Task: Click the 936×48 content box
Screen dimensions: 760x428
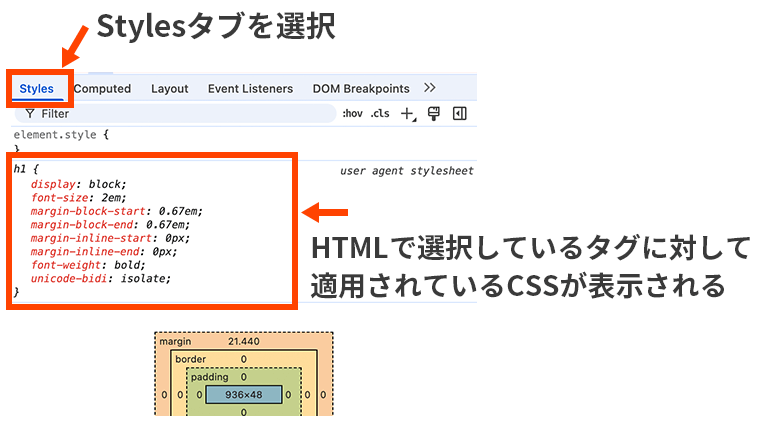Action: (x=244, y=395)
